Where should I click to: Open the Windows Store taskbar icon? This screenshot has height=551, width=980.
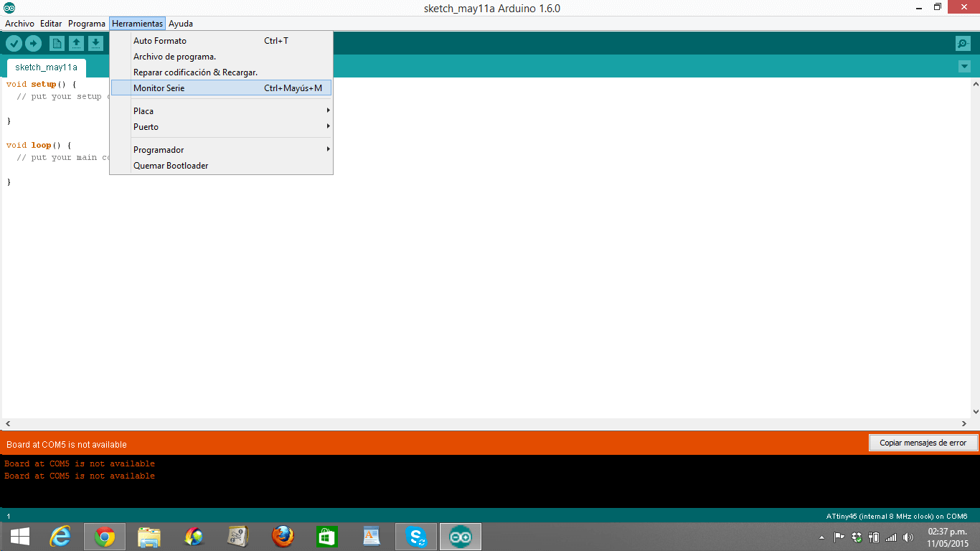(327, 537)
